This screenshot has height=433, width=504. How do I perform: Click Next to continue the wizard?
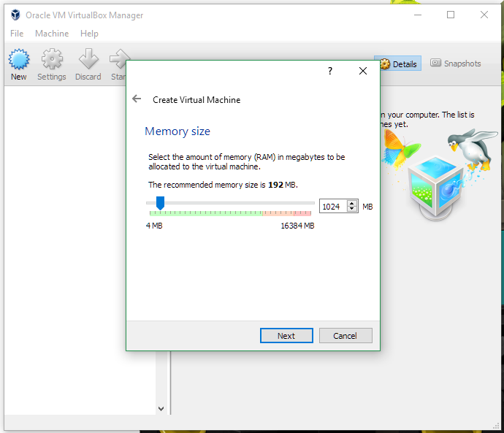(x=286, y=336)
